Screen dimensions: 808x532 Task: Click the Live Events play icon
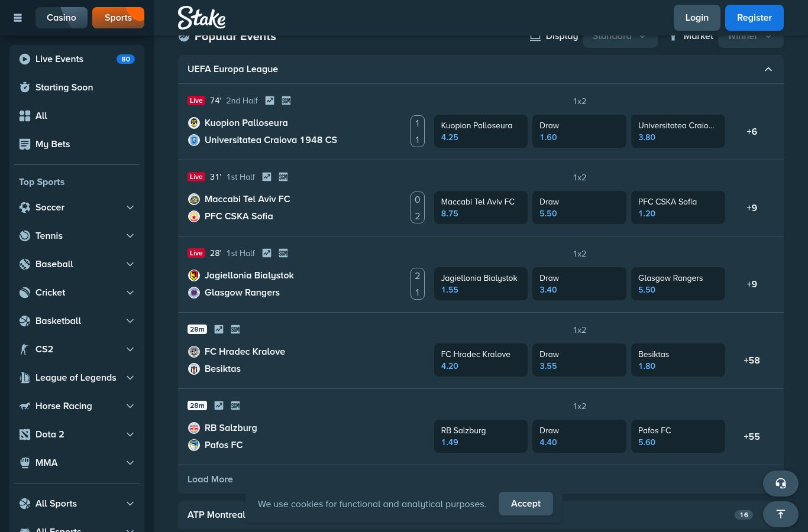point(25,59)
